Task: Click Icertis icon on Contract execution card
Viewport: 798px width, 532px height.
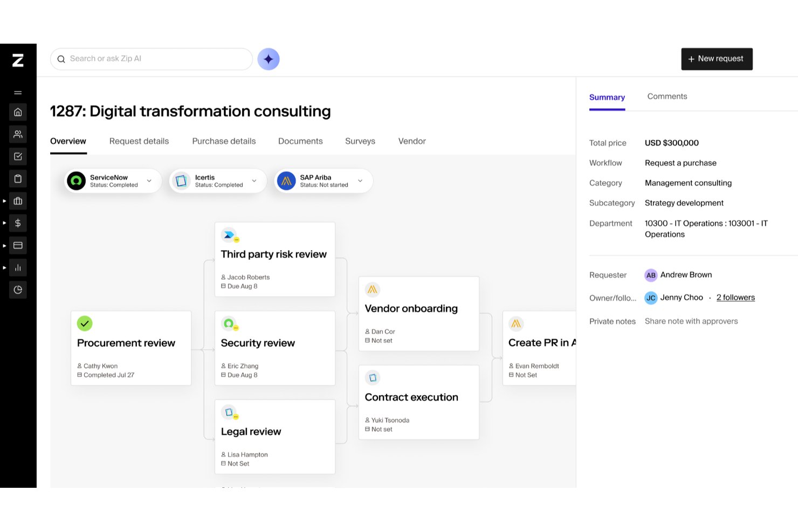Action: point(373,378)
